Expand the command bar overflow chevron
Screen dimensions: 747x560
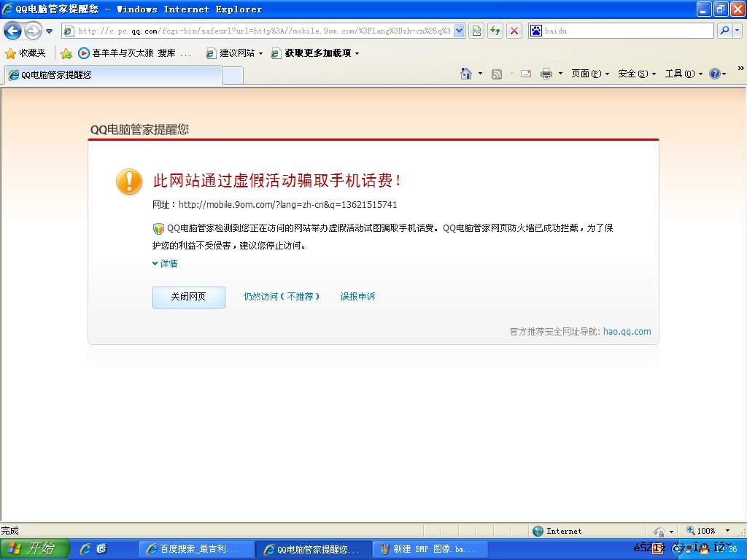point(741,68)
